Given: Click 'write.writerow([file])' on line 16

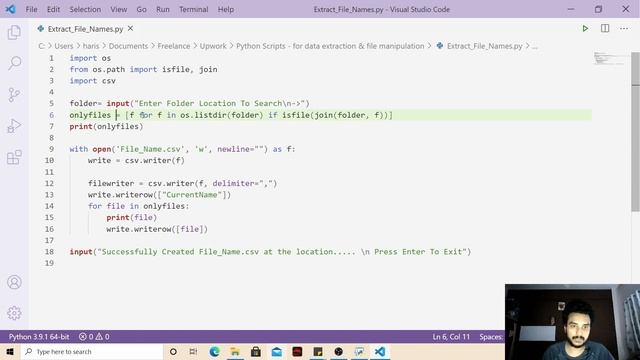Looking at the screenshot, I should 157,229.
